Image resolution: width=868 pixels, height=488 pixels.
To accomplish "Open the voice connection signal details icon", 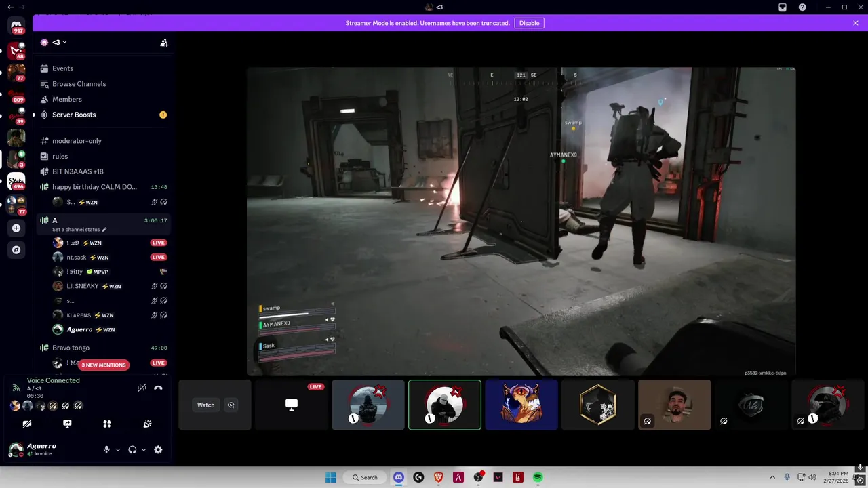I will (16, 388).
